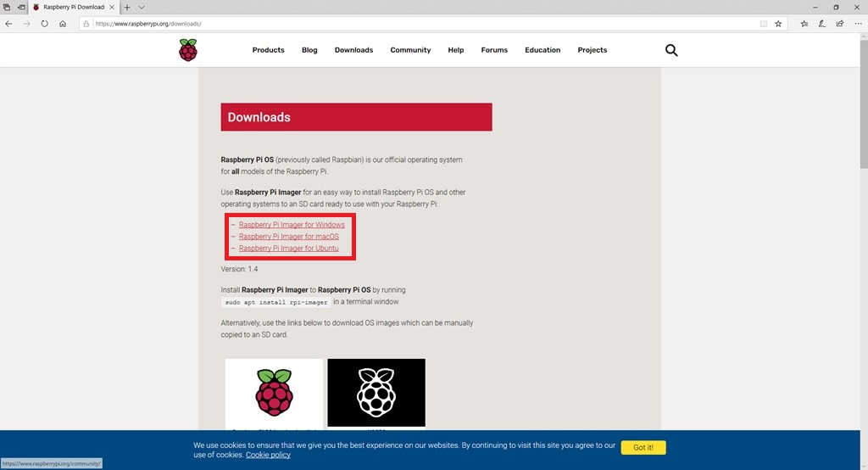Click the 'Version: 1.4' text

(239, 269)
